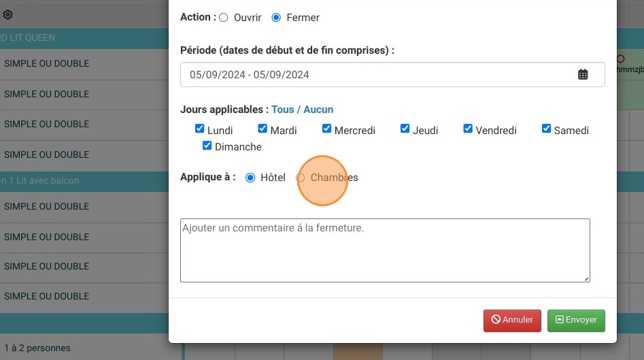Screen dimensions: 644x360
Task: Select the Chambres radio option
Action: tap(301, 178)
